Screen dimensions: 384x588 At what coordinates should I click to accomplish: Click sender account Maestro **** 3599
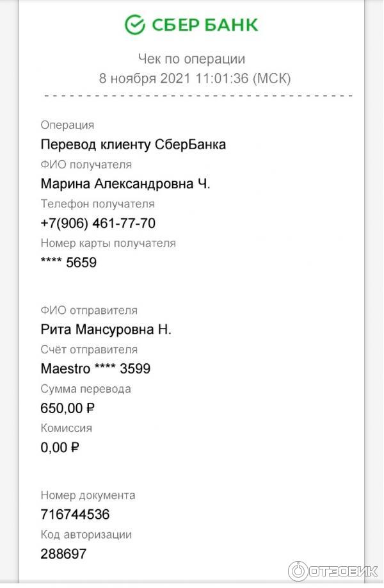[x=95, y=369]
